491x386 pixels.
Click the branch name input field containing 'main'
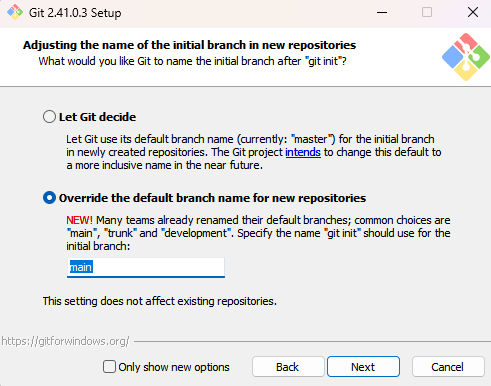pyautogui.click(x=146, y=267)
